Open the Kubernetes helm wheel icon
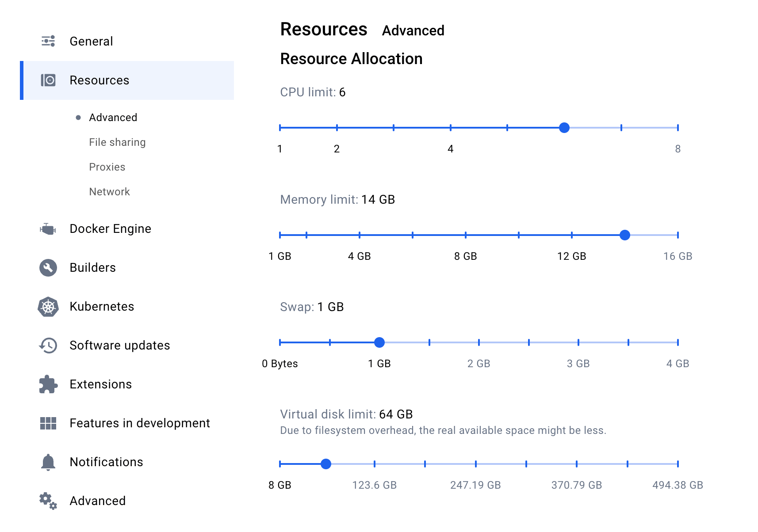This screenshot has height=532, width=758. (48, 307)
